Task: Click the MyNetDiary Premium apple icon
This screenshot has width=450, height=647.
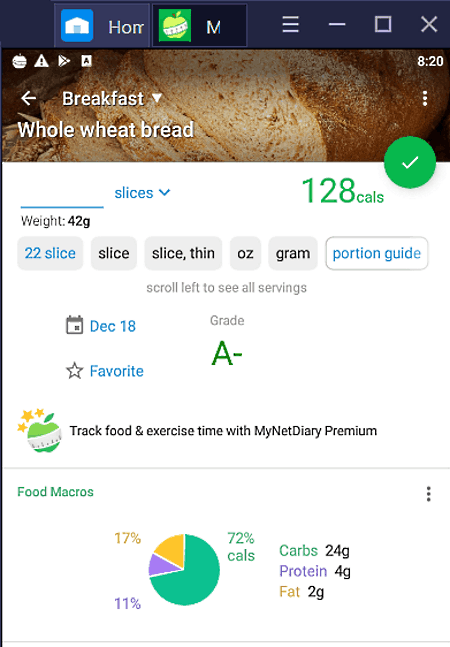Action: tap(40, 431)
